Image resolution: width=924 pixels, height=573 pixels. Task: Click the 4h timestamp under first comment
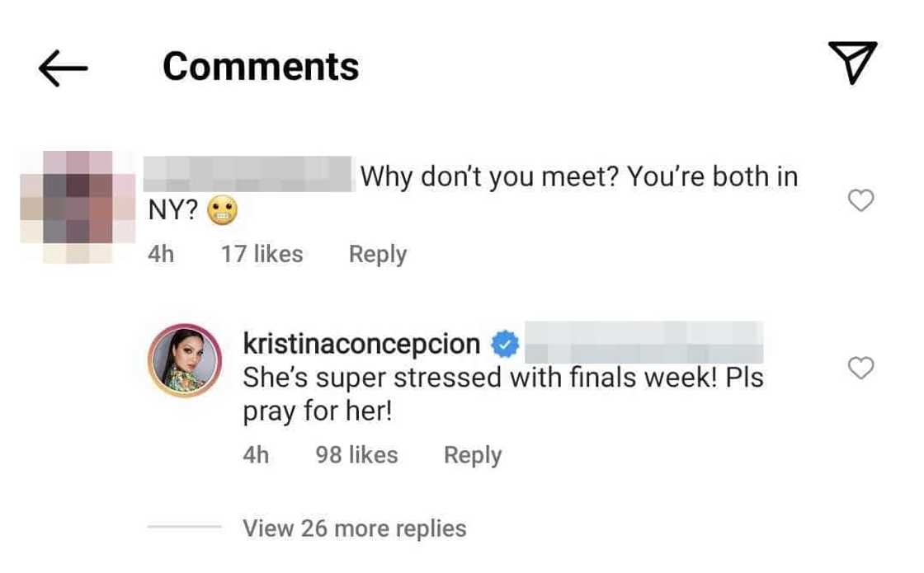(161, 254)
